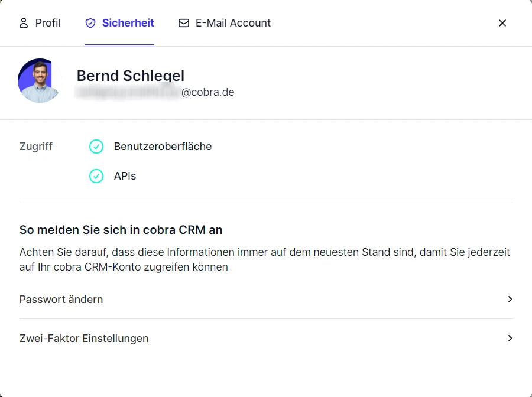Click the Profil person icon
The image size is (532, 397).
(x=24, y=22)
